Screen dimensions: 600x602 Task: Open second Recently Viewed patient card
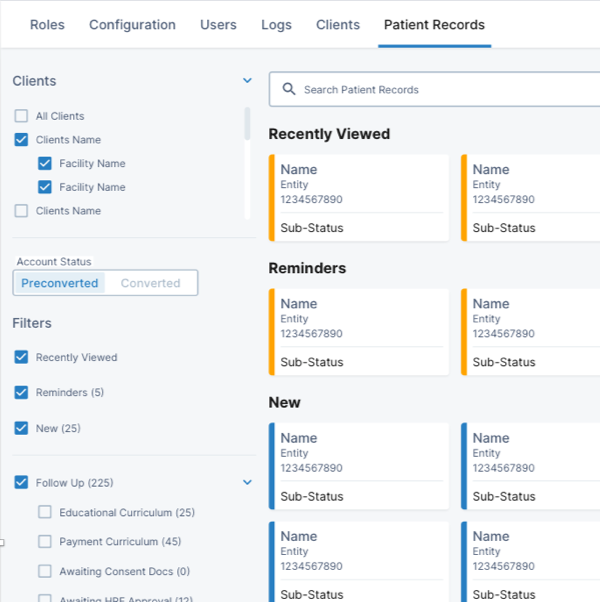pos(531,198)
